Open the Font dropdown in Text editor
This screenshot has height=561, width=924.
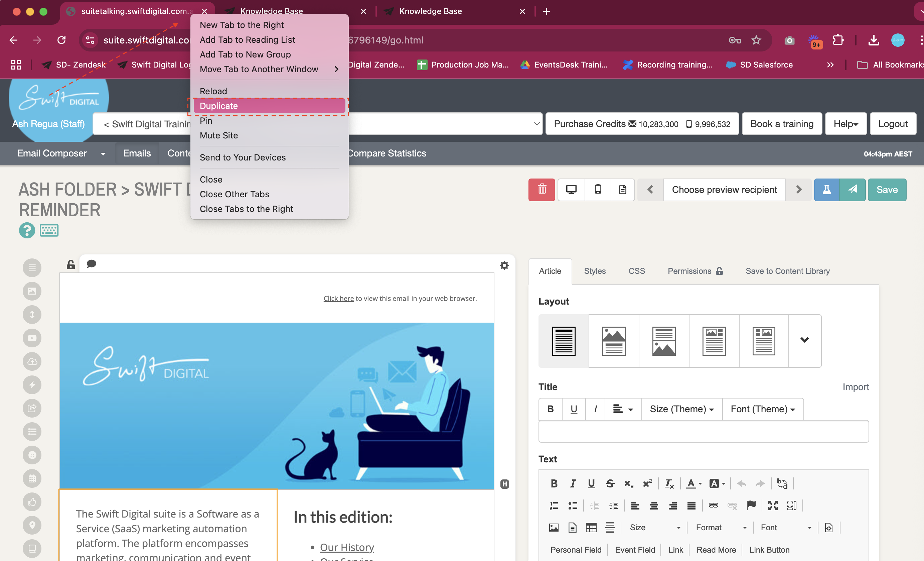point(786,528)
